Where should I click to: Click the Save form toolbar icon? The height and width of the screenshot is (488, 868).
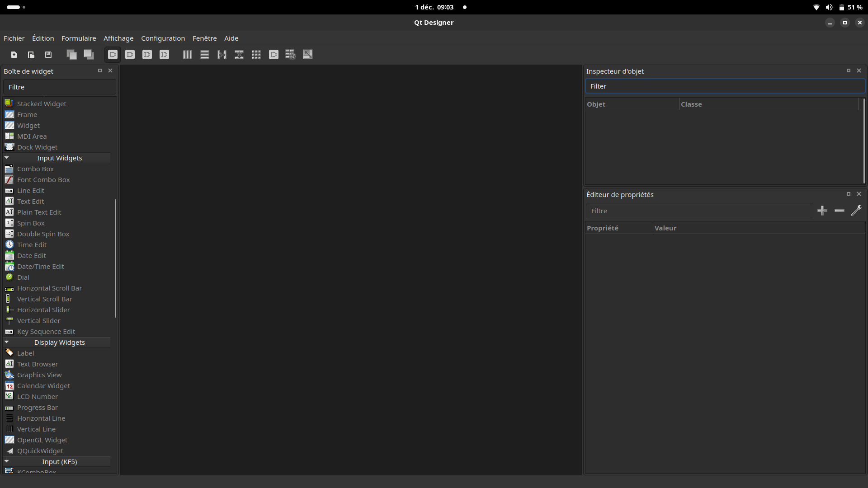tap(48, 55)
